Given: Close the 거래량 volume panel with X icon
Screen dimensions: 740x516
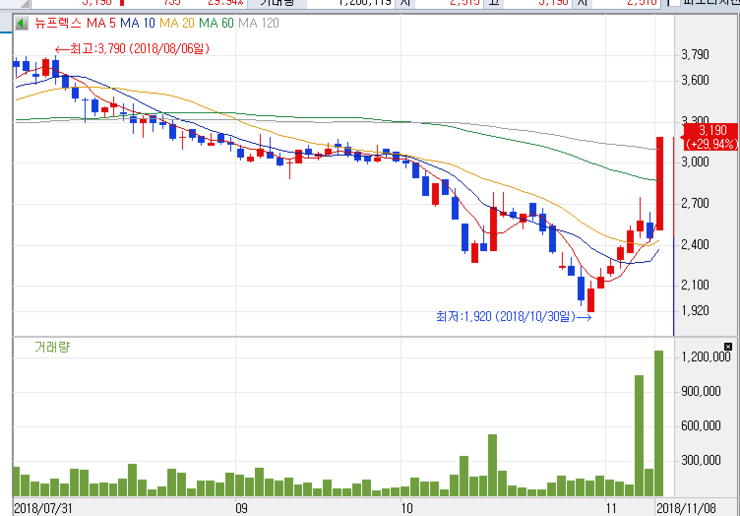Looking at the screenshot, I should [x=728, y=347].
